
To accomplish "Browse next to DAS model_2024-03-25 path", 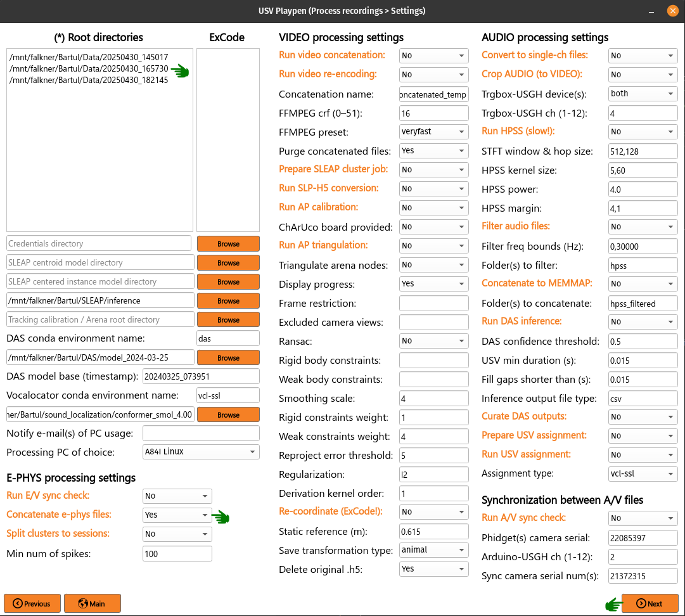I will 228,358.
